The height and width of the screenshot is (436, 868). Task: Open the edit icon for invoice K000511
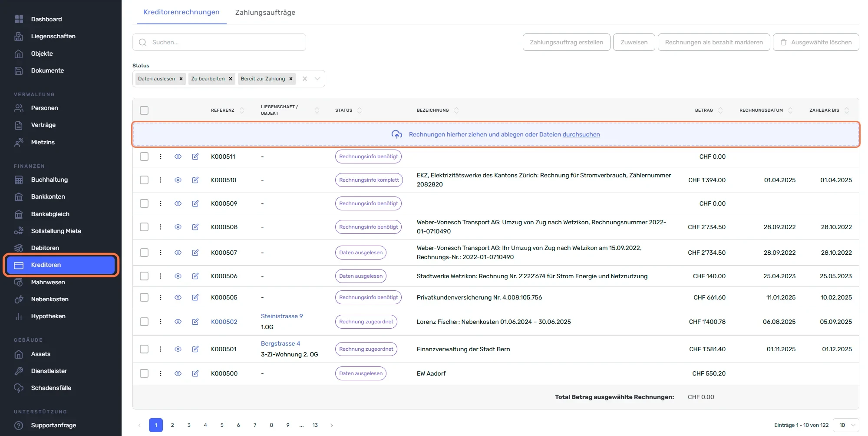click(x=195, y=156)
